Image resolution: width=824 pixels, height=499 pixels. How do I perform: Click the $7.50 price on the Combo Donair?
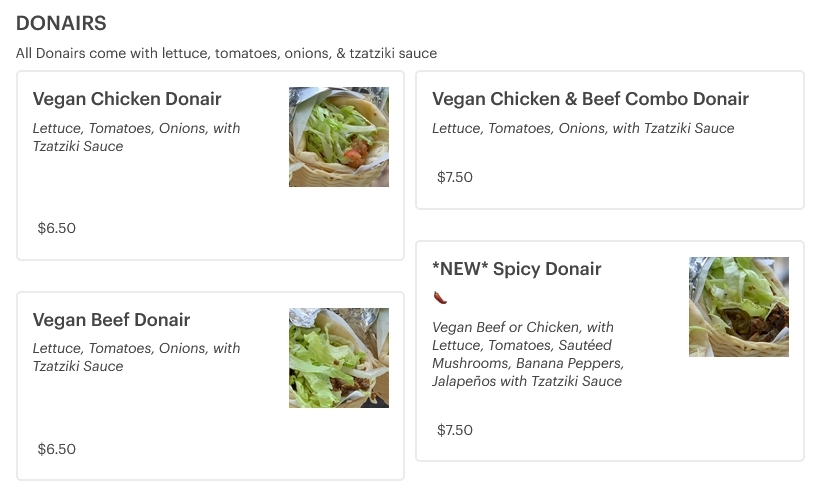(455, 177)
